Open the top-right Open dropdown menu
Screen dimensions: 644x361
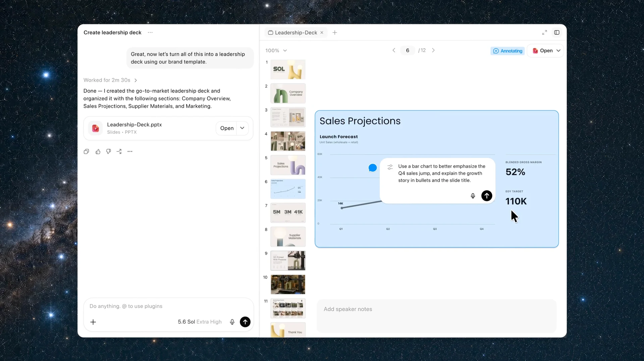coord(558,51)
